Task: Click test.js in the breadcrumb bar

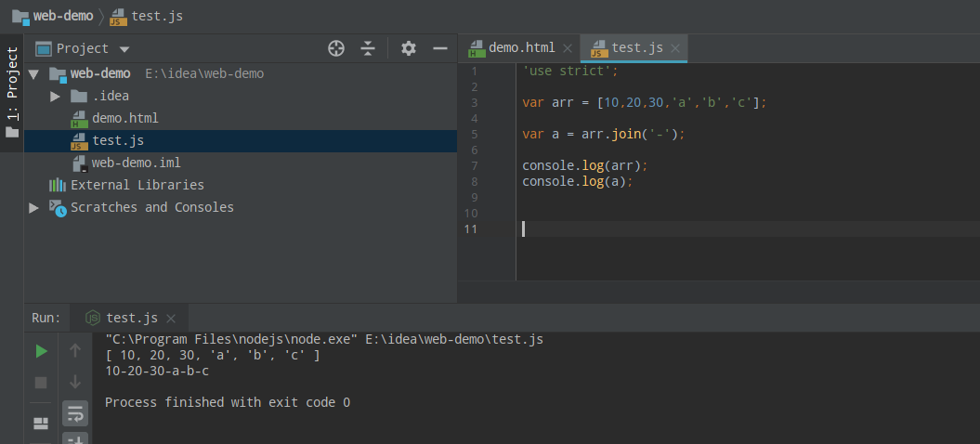Action: pos(157,16)
